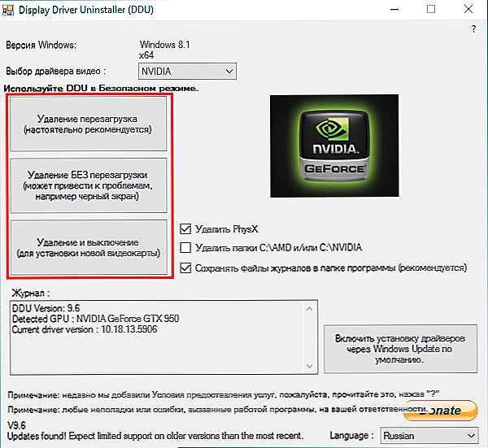Open the Russian language dropdown
488x448 pixels.
pos(429,436)
